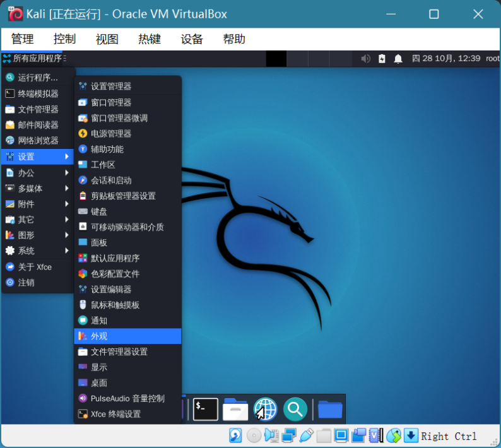The height and width of the screenshot is (448, 501).
Task: Expand the 其它 submenu
Action: 38,220
